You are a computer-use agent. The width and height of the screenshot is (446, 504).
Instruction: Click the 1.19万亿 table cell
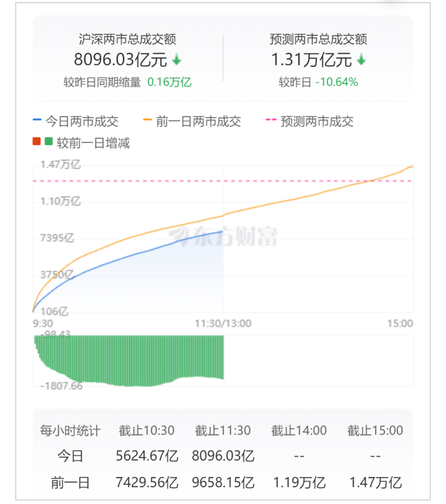pos(299,483)
